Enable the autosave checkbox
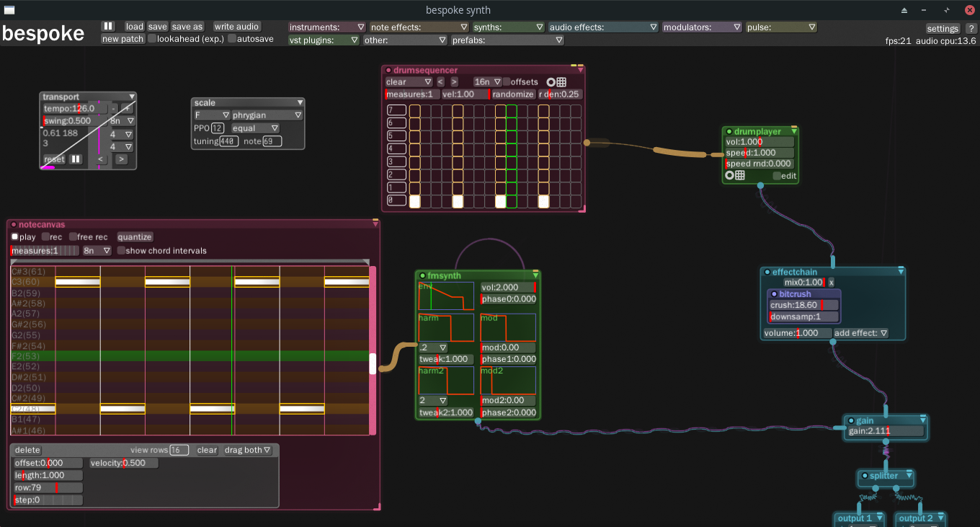The height and width of the screenshot is (527, 980). (x=232, y=39)
